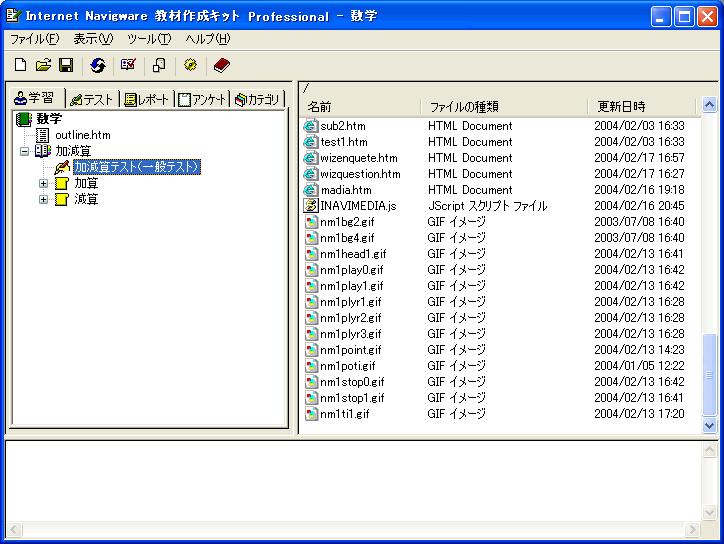Select wizquestion.htm in the file list

(x=361, y=174)
